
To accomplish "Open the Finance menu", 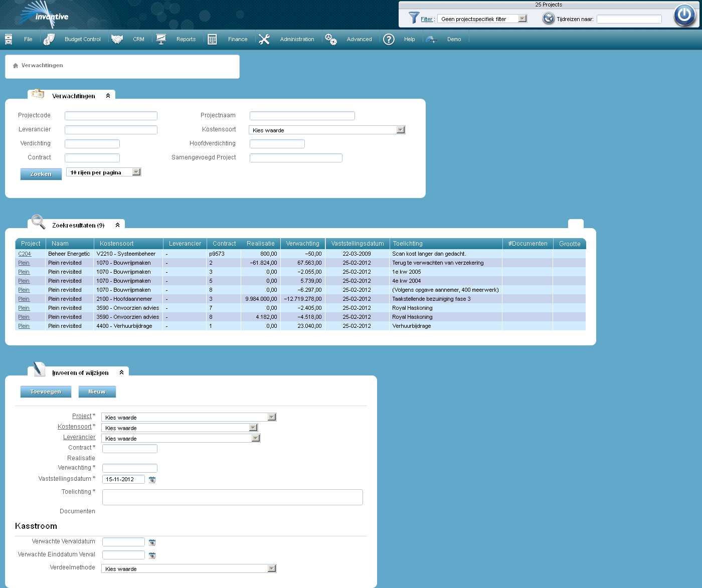I will 238,39.
